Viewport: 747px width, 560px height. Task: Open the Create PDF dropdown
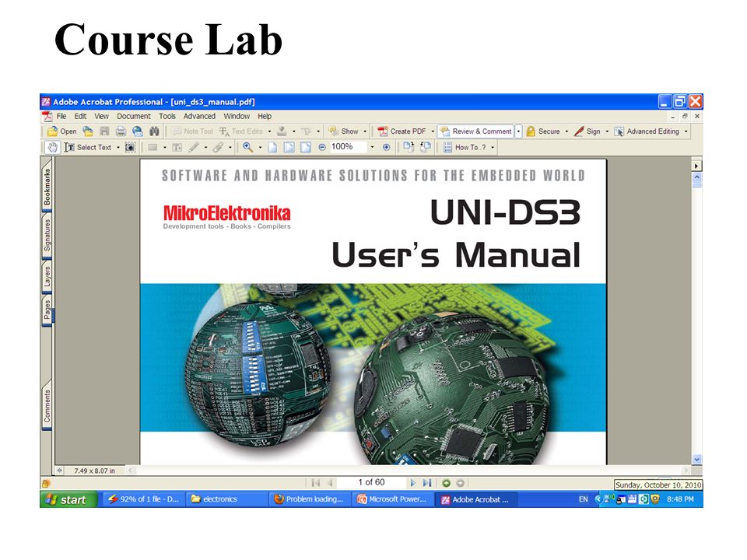click(x=433, y=131)
